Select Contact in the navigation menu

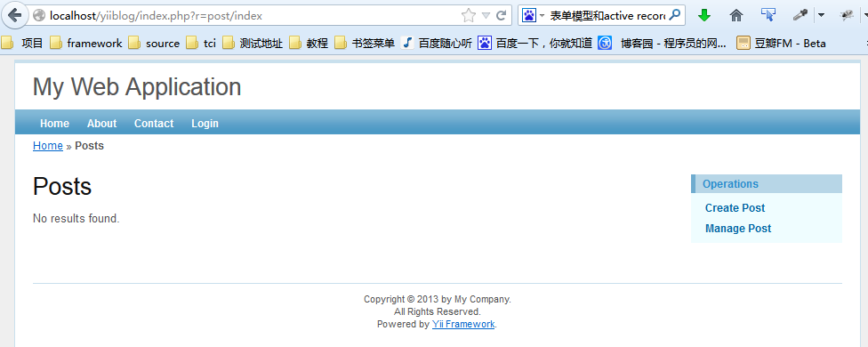(154, 124)
